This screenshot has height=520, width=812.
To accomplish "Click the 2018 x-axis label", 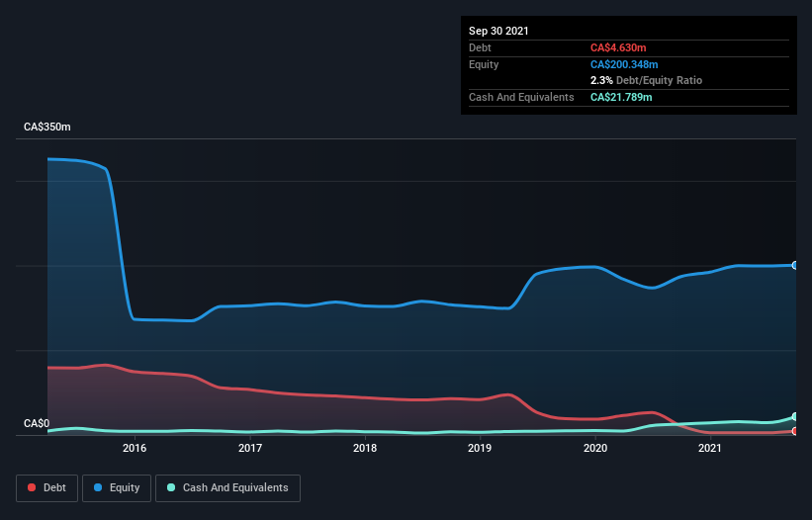I will click(x=365, y=448).
